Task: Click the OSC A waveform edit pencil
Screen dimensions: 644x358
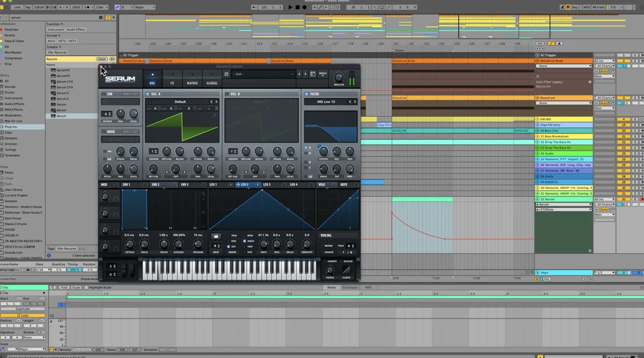Action: pyautogui.click(x=215, y=115)
